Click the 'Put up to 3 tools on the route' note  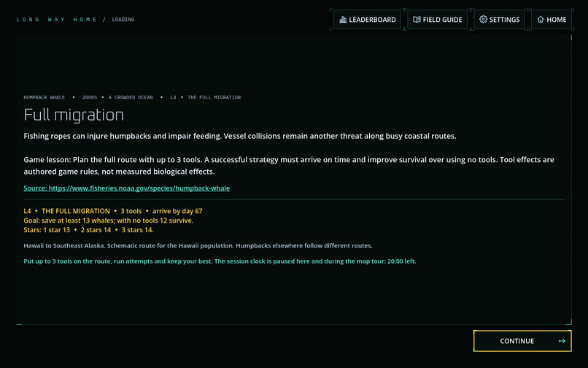220,261
